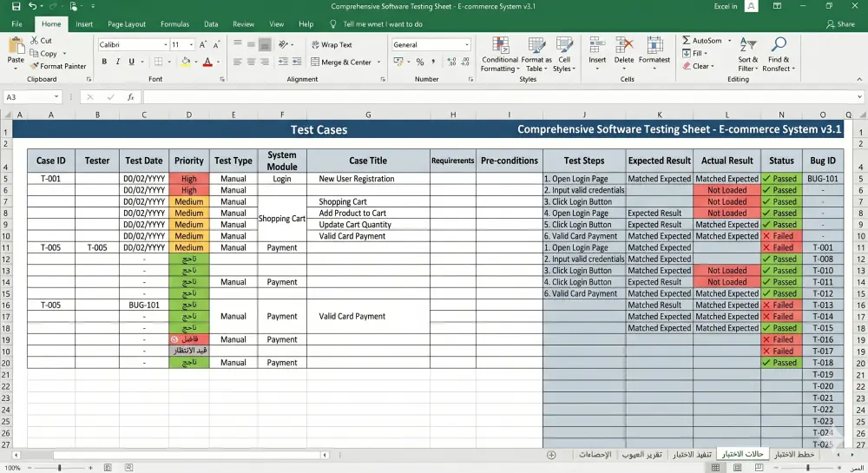Switch to the Page Layout tab
This screenshot has width=868, height=473.
[127, 24]
